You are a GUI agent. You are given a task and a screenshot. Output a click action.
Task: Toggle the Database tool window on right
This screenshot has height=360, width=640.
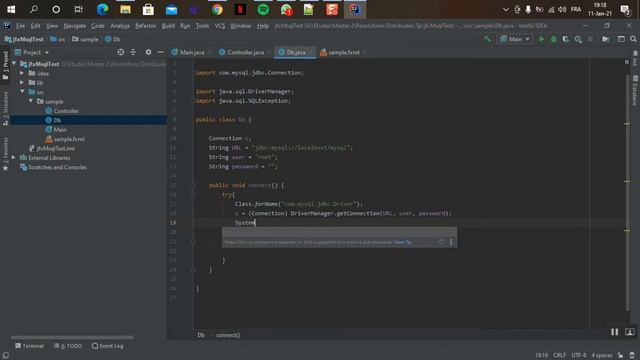pos(635,91)
